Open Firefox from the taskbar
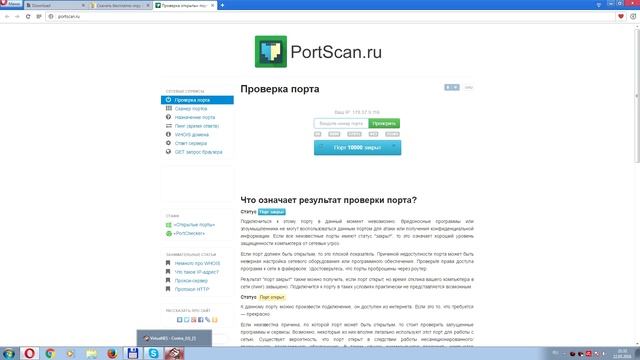This screenshot has height=360, width=640. tap(112, 353)
